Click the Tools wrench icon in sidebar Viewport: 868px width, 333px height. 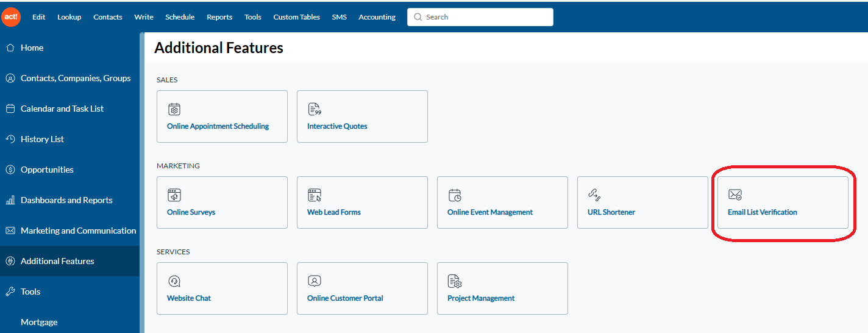point(10,292)
